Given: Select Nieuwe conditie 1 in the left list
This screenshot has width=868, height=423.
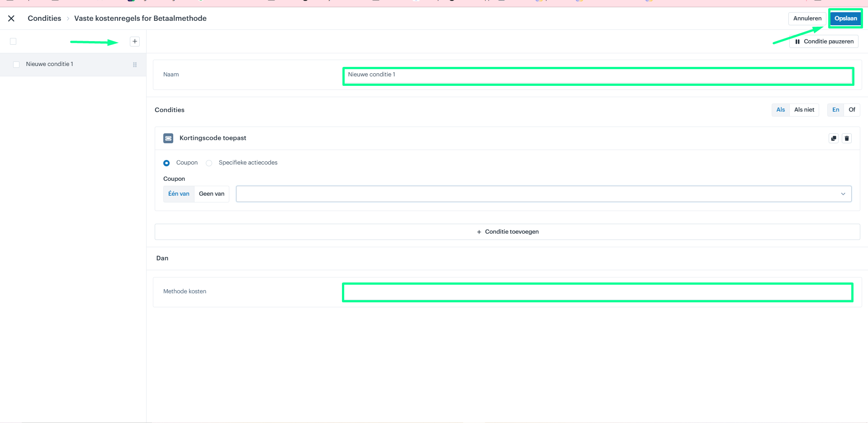Looking at the screenshot, I should (x=73, y=65).
